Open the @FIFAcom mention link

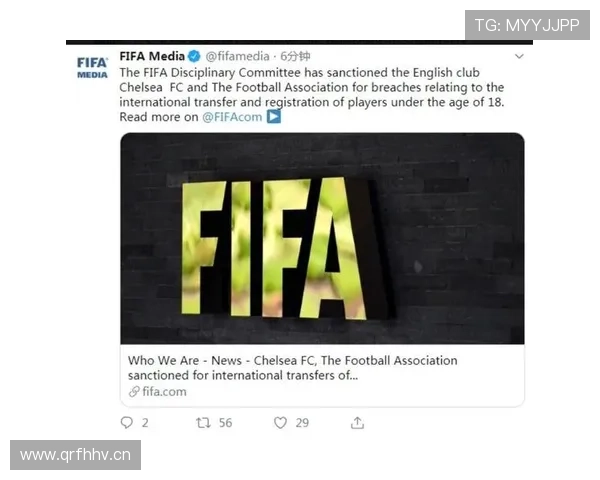pyautogui.click(x=232, y=117)
